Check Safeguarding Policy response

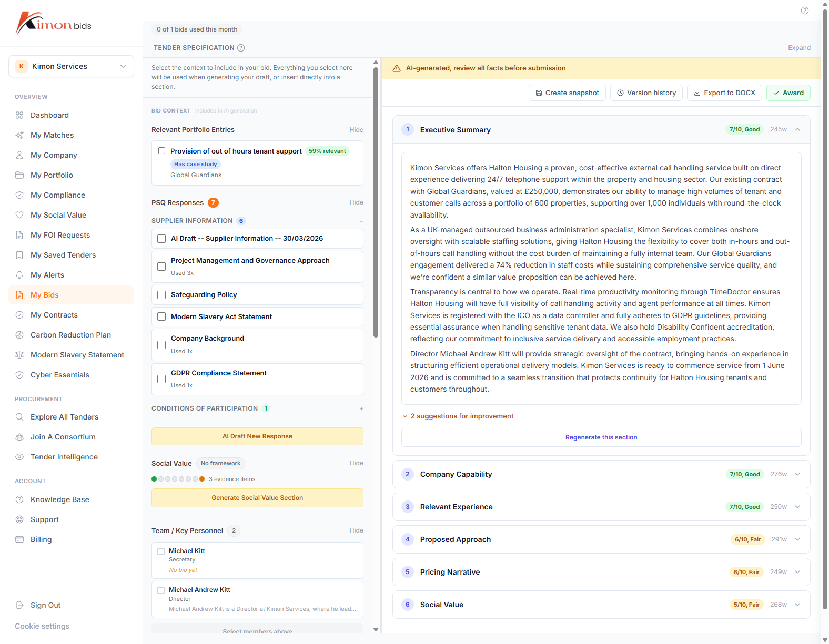(161, 295)
